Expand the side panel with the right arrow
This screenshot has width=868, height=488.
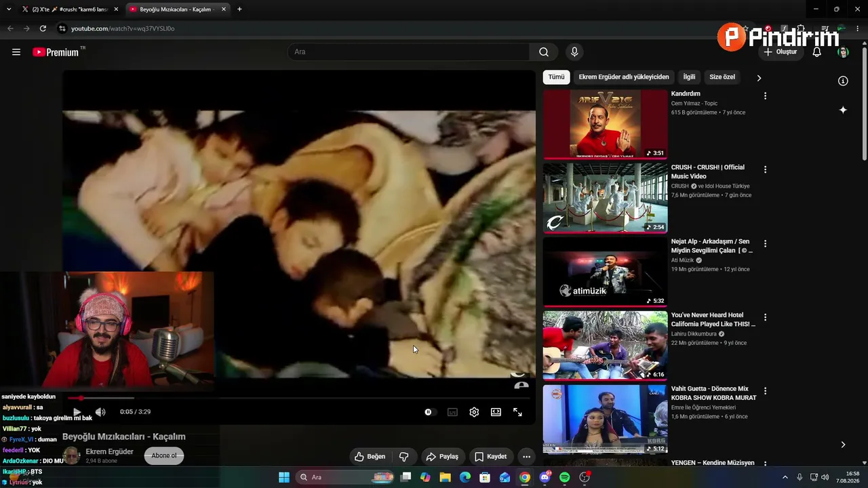[x=843, y=445]
